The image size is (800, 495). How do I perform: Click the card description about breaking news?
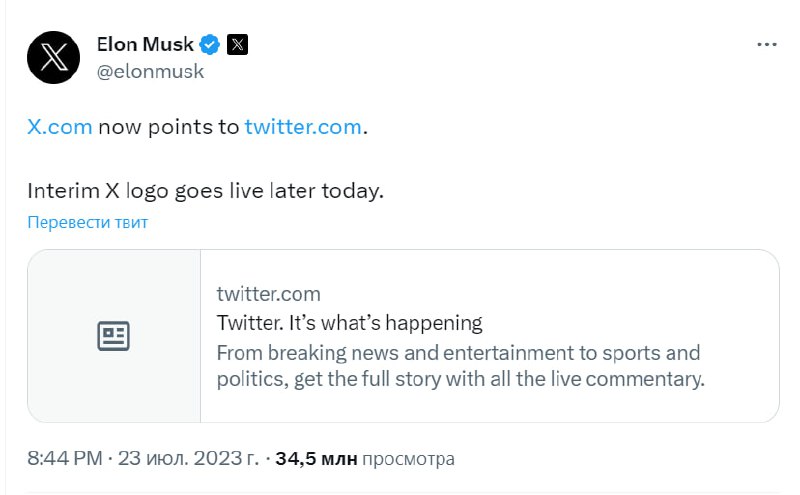460,366
